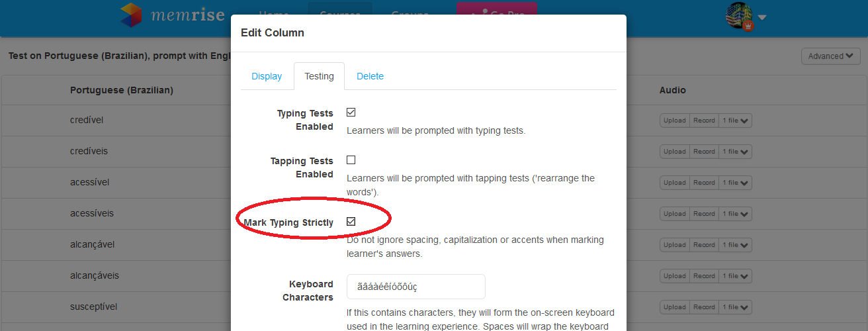Enable Tapping Tests checkbox

(x=351, y=160)
